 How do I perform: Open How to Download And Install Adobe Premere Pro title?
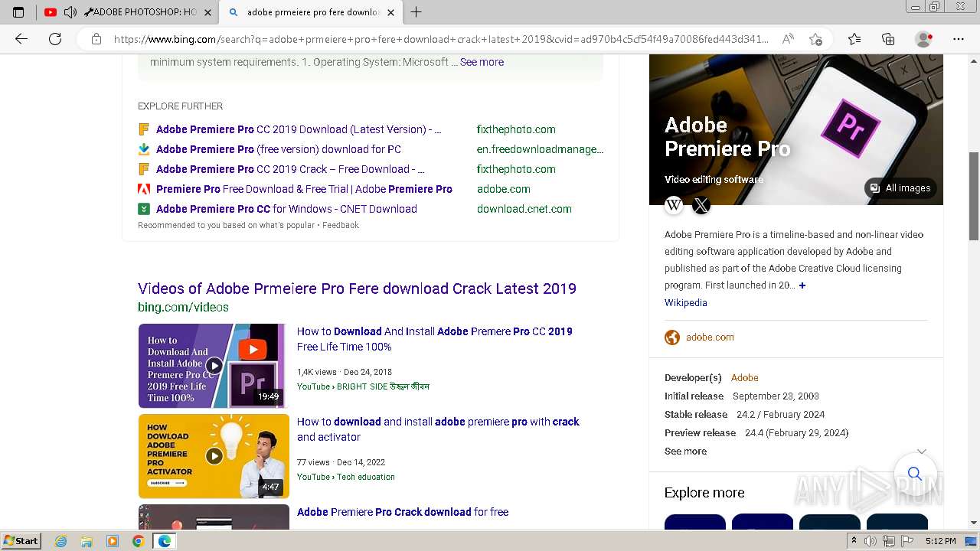point(435,339)
